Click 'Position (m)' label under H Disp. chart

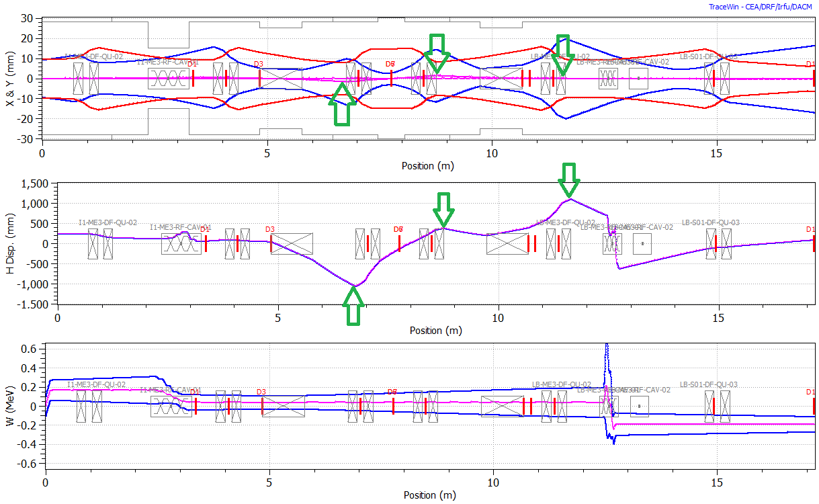click(x=435, y=331)
